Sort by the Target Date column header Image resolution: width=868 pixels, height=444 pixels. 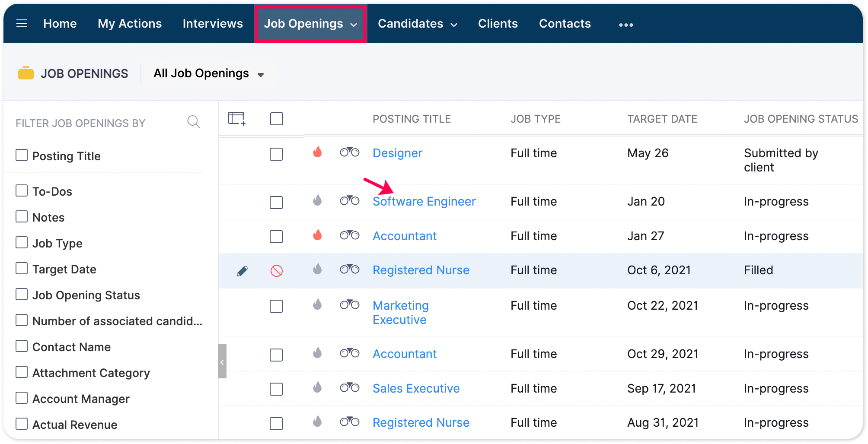coord(662,119)
